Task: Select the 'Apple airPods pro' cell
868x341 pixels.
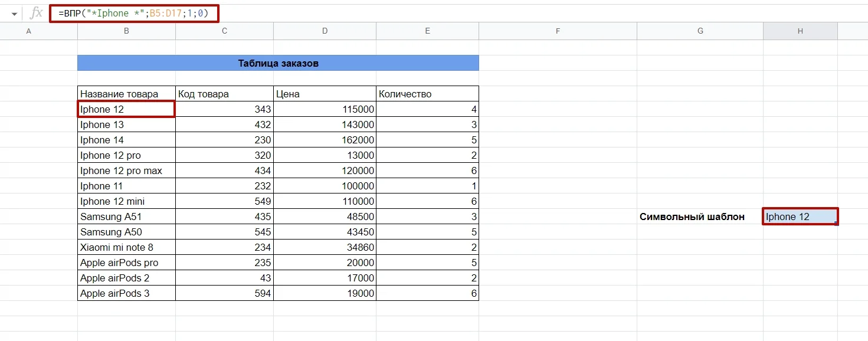Action: pyautogui.click(x=126, y=263)
